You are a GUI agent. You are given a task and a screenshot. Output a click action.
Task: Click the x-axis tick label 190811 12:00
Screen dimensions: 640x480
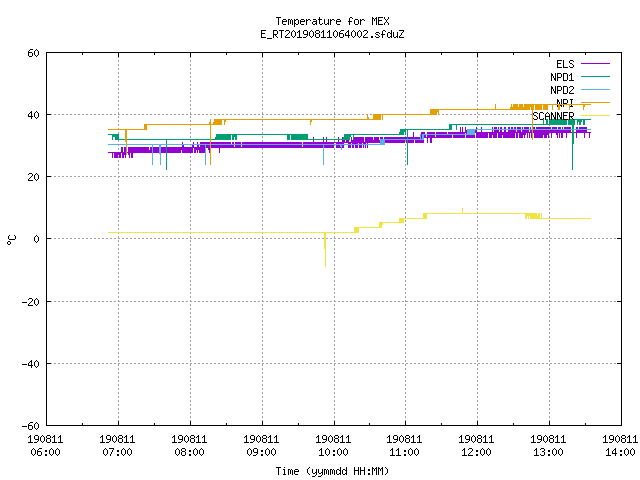click(x=476, y=446)
